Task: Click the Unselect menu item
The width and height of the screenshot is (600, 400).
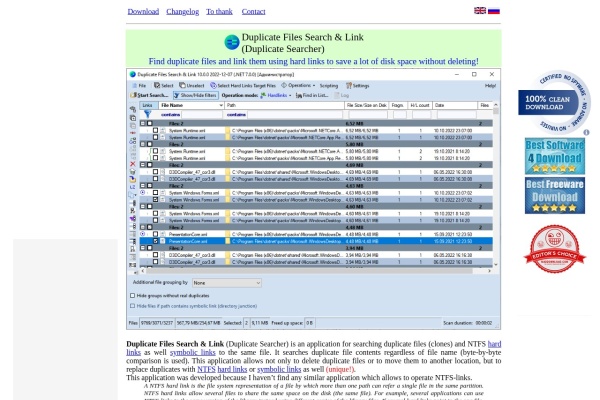Action: coord(192,86)
